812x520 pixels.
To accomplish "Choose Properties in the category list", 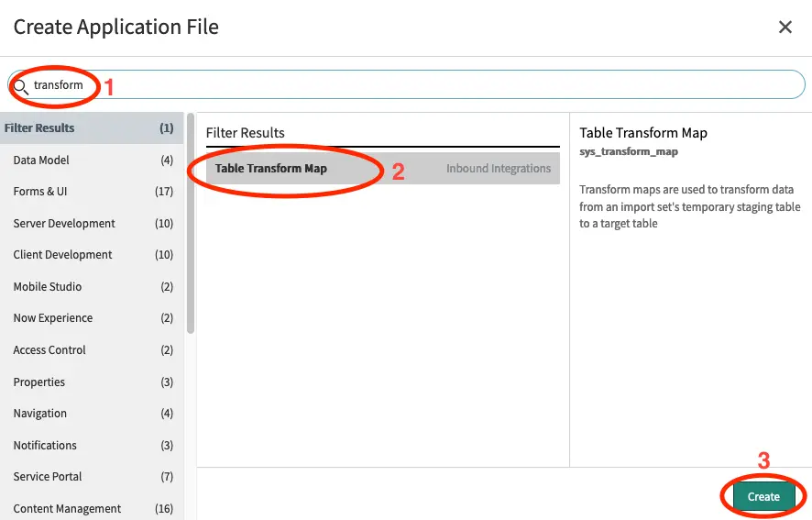I will [90, 382].
